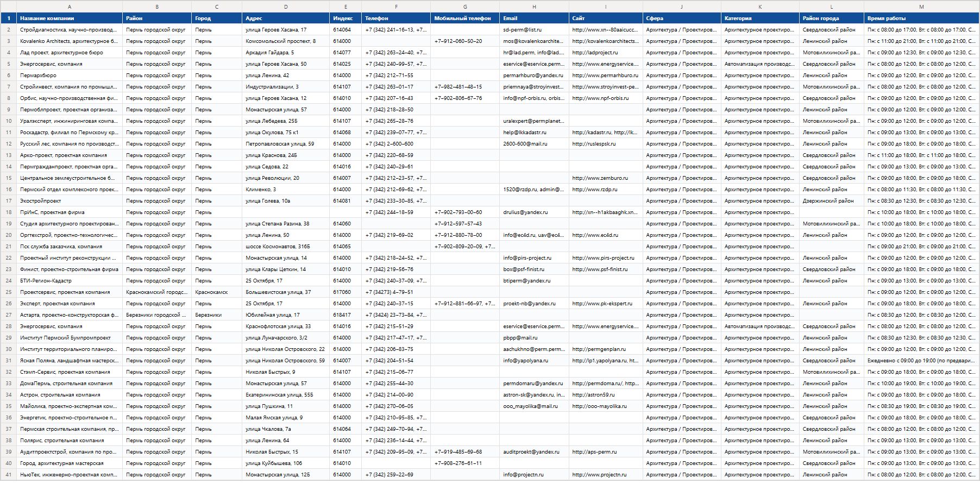Select 'Финист, проектно-строительная фирма' cell
Screen dimensions: 980x490
pyautogui.click(x=70, y=269)
